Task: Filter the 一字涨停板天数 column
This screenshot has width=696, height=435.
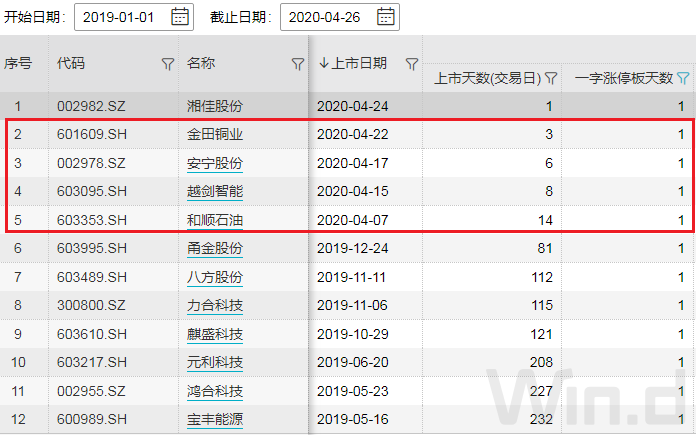Action: click(683, 79)
